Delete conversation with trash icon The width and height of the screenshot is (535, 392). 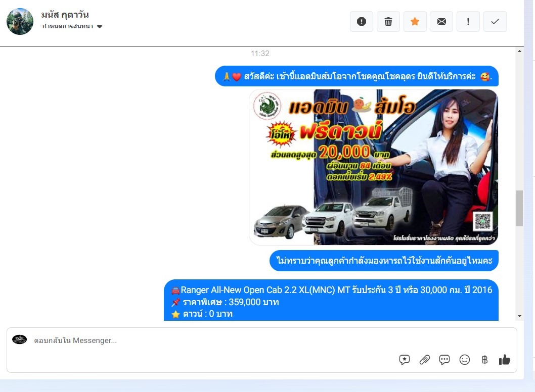click(388, 22)
